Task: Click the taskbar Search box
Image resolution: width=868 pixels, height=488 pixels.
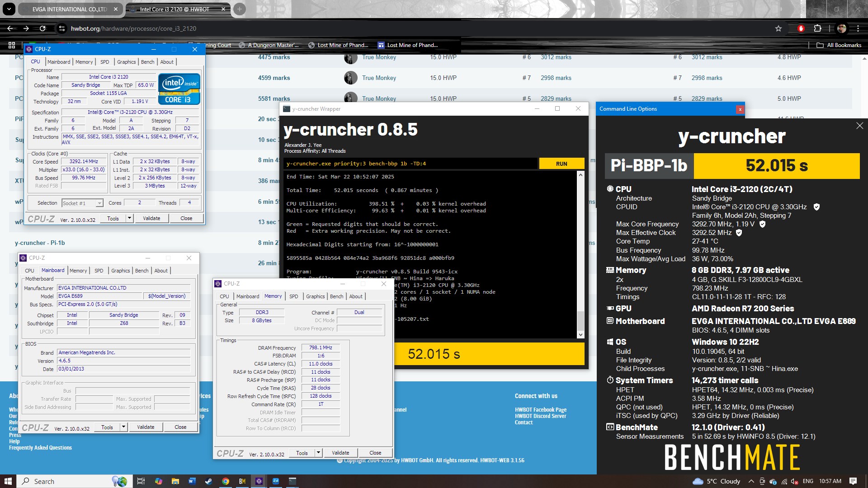Action: click(75, 481)
